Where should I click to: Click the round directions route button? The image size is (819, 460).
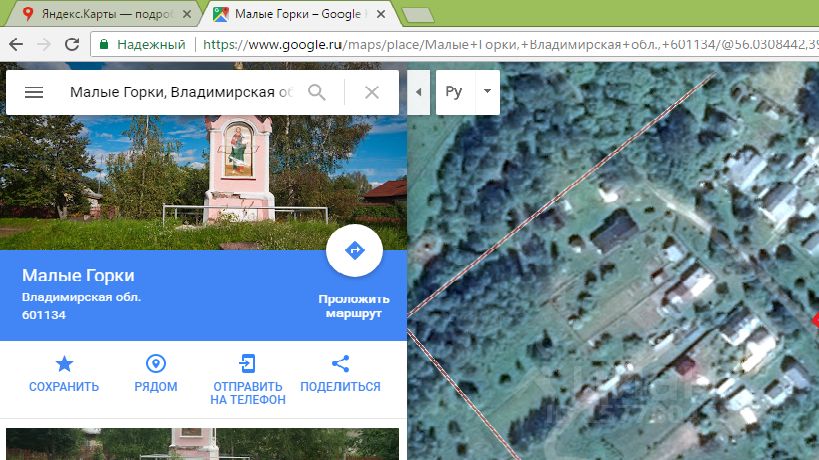(x=354, y=250)
